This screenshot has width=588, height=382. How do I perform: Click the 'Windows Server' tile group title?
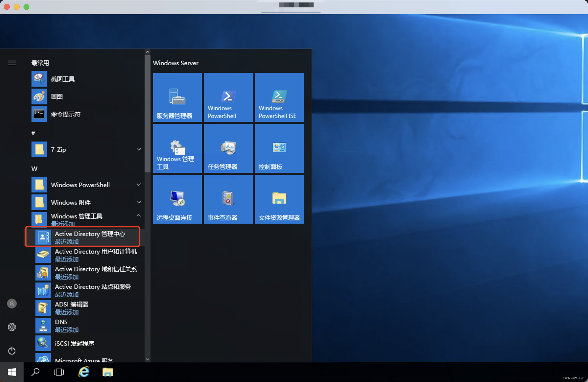(x=176, y=63)
